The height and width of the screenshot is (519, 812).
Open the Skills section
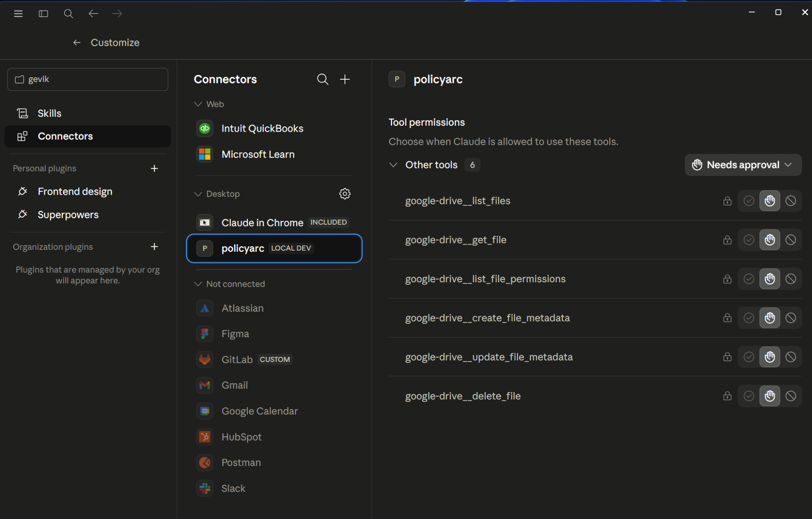pyautogui.click(x=87, y=113)
